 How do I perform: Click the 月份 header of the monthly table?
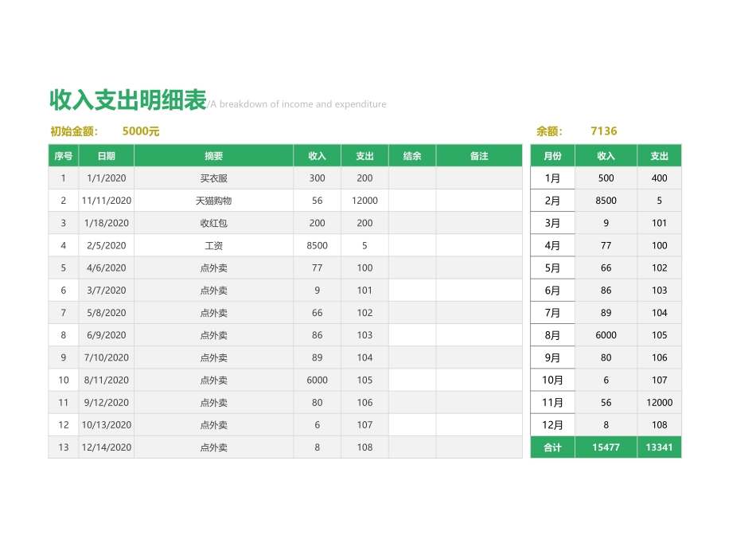coord(551,155)
